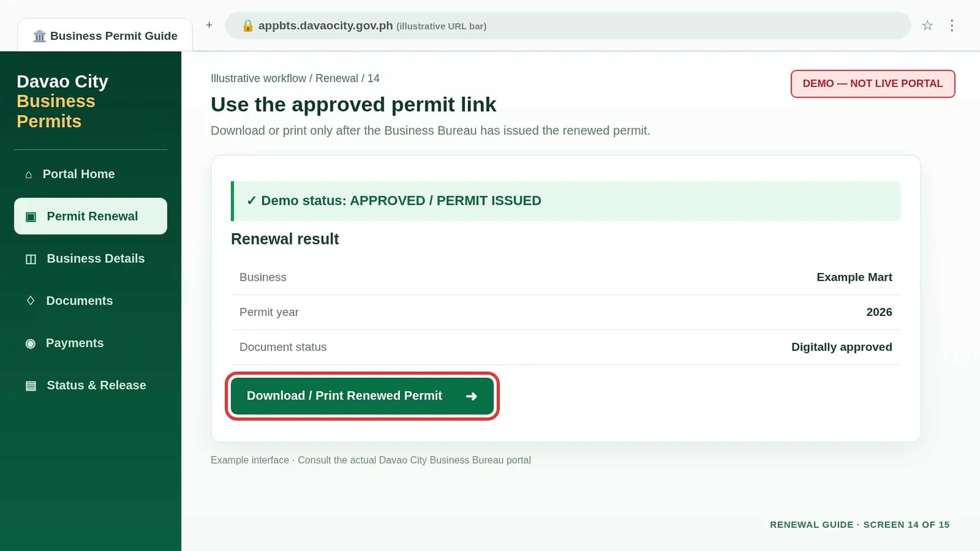This screenshot has width=980, height=551.
Task: Click the Business Details columns icon
Action: pyautogui.click(x=31, y=259)
